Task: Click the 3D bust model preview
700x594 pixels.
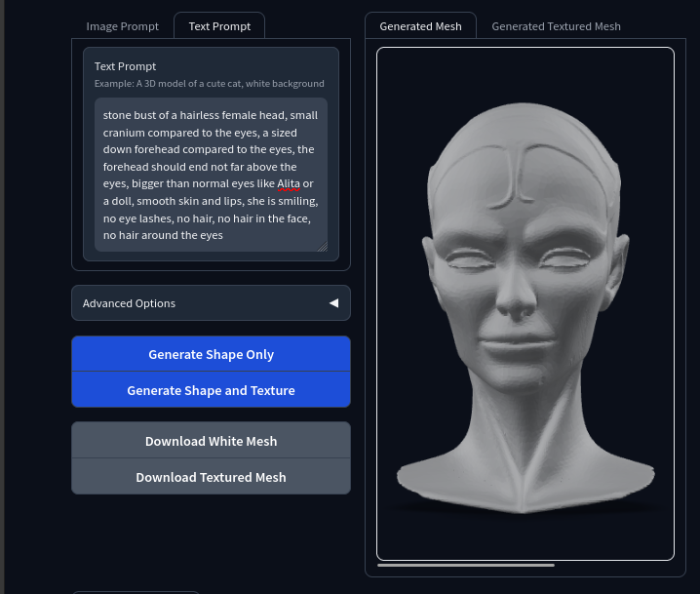Action: click(x=525, y=303)
